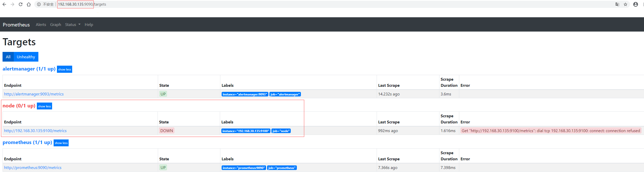
Task: Open http://192.168.30.135:9100/metrics endpoint link
Action: (35, 131)
